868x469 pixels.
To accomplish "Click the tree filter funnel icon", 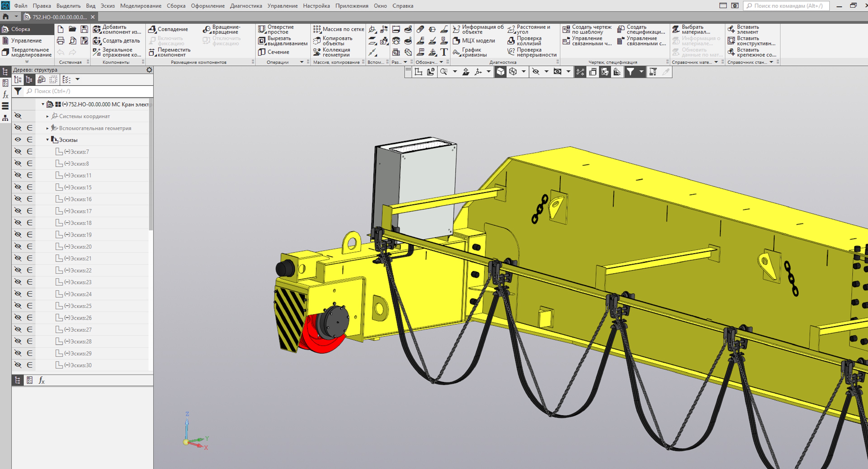I will coord(18,91).
